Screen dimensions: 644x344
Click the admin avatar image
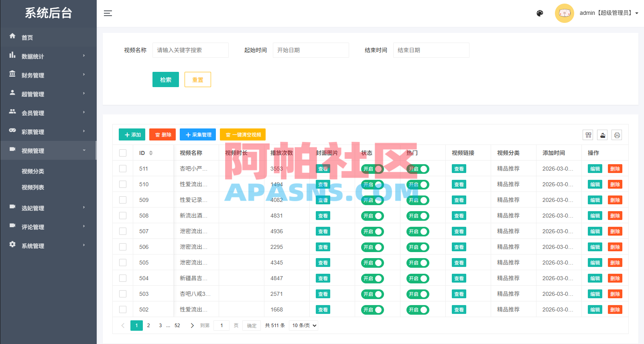point(564,13)
